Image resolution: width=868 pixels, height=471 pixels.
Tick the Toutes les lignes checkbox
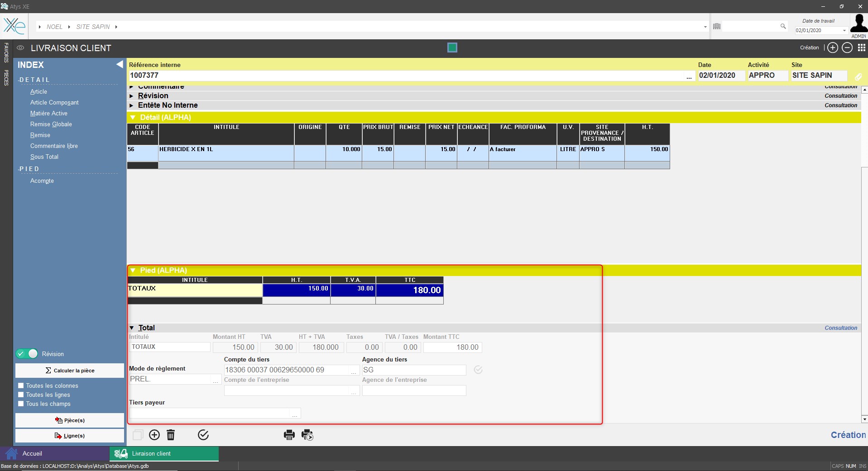click(21, 395)
